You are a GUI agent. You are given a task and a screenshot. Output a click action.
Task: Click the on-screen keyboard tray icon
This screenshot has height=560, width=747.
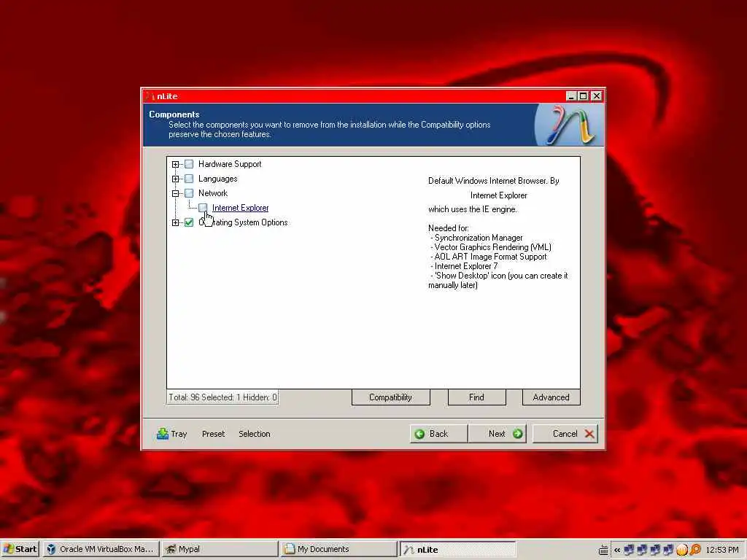pos(603,550)
